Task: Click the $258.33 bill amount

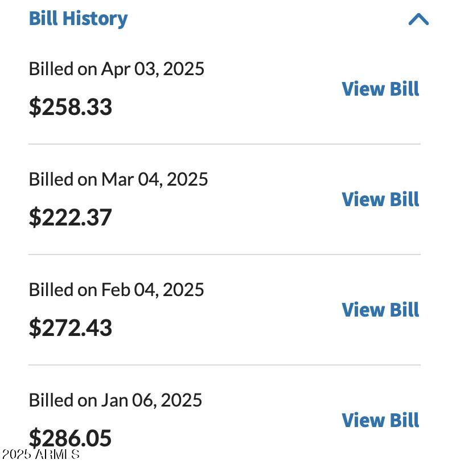Action: [x=71, y=107]
